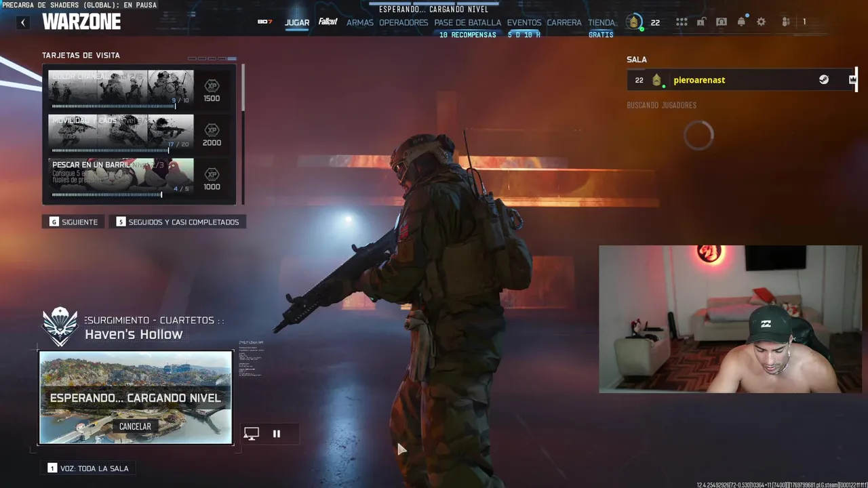
Task: Change VOZ: TODA LA SALA voice channel
Action: click(x=88, y=468)
